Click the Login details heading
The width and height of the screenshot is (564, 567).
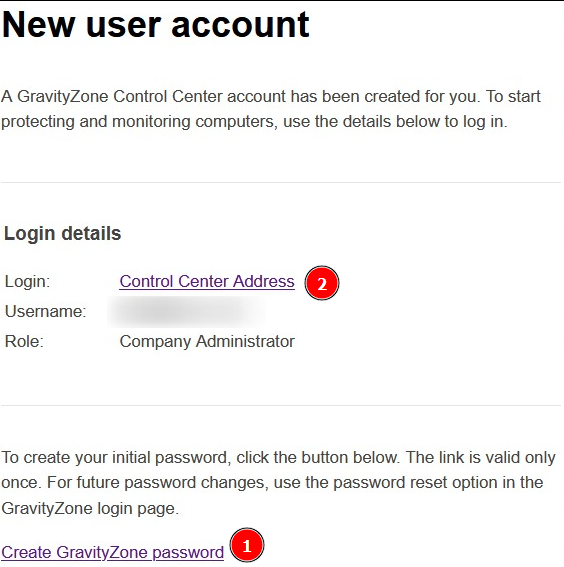tap(62, 233)
